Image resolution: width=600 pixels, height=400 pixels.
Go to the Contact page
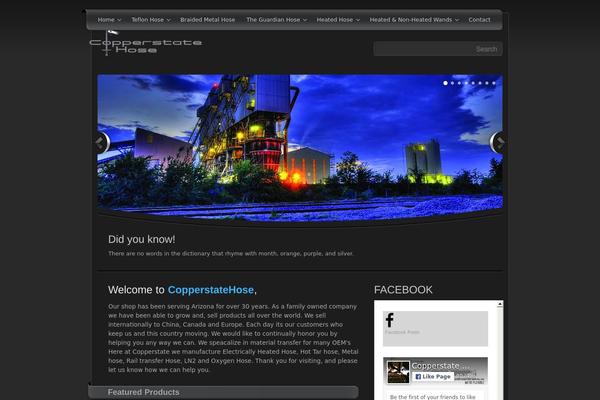(479, 20)
